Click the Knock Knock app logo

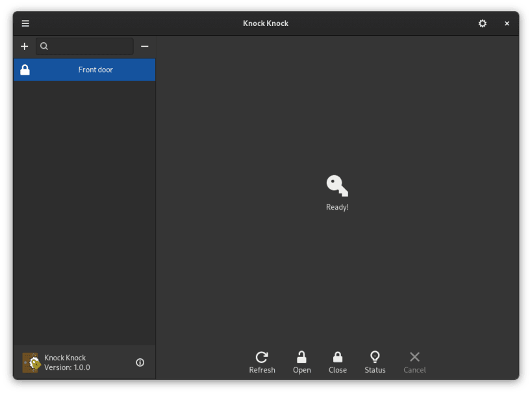(x=31, y=362)
